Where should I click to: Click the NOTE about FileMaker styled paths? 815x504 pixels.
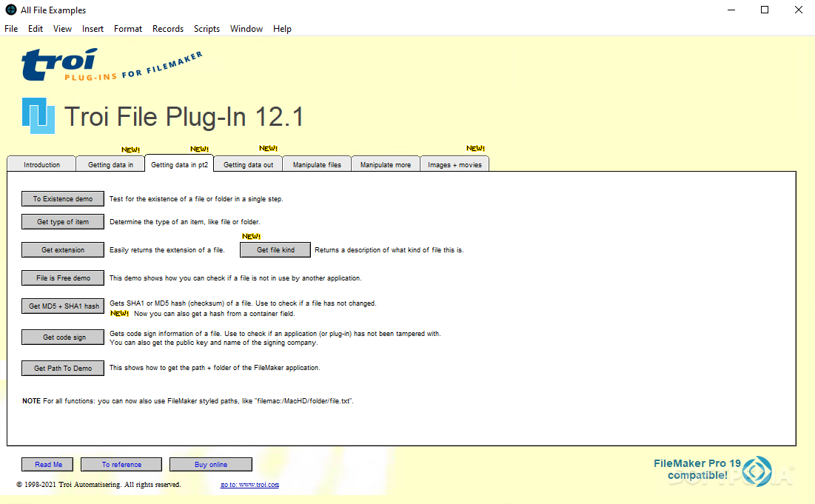click(187, 400)
